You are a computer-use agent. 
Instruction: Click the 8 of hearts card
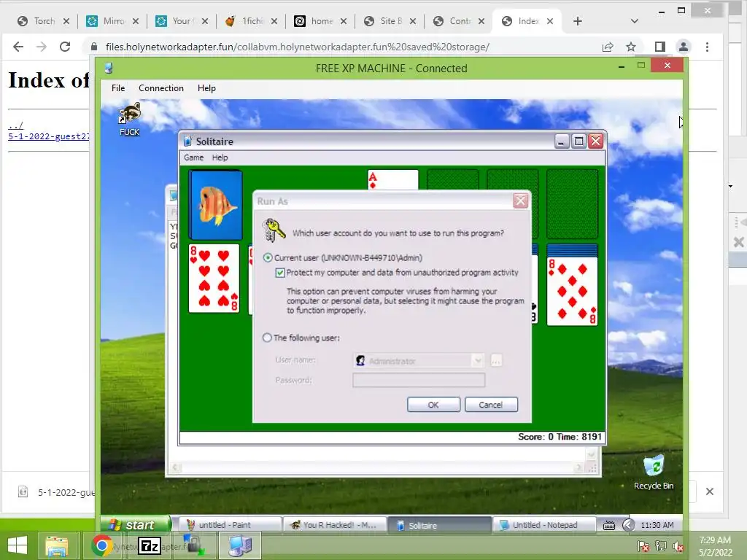pos(214,278)
